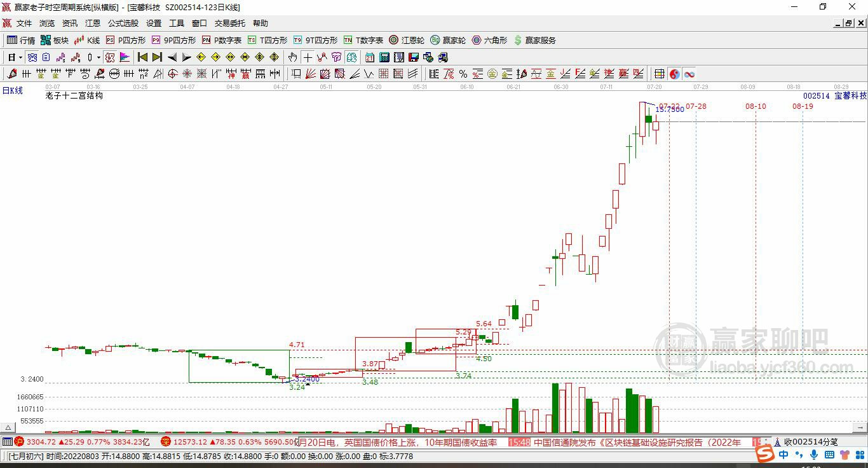Select the hand pan tool
Viewport: 868px width, 468px height.
point(292,57)
